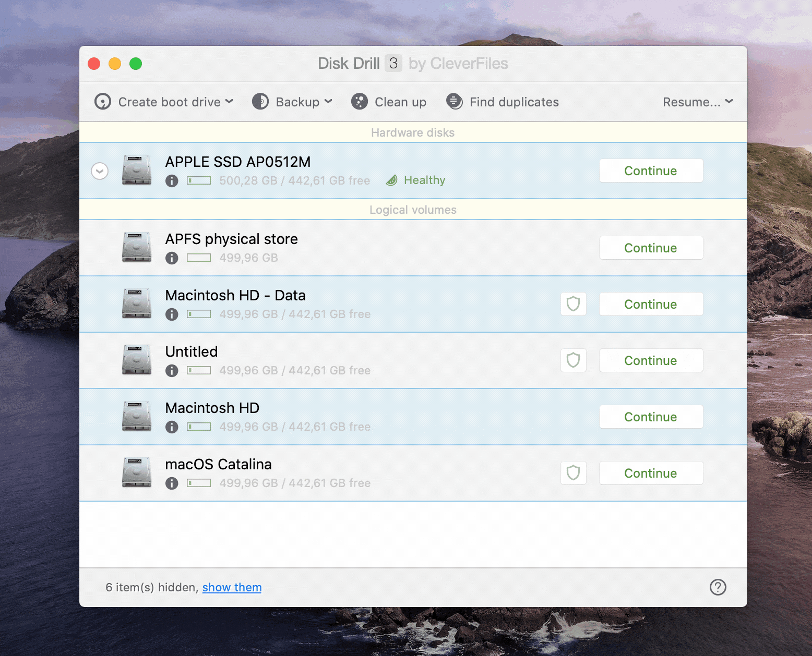Viewport: 812px width, 656px height.
Task: Click the APFS physical store drive icon
Action: pyautogui.click(x=137, y=247)
